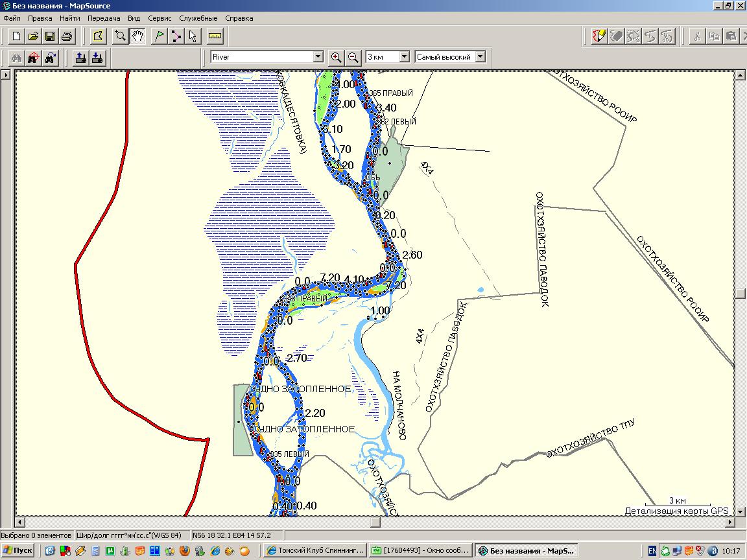The image size is (747, 560).
Task: Select the Route tool
Action: (176, 36)
